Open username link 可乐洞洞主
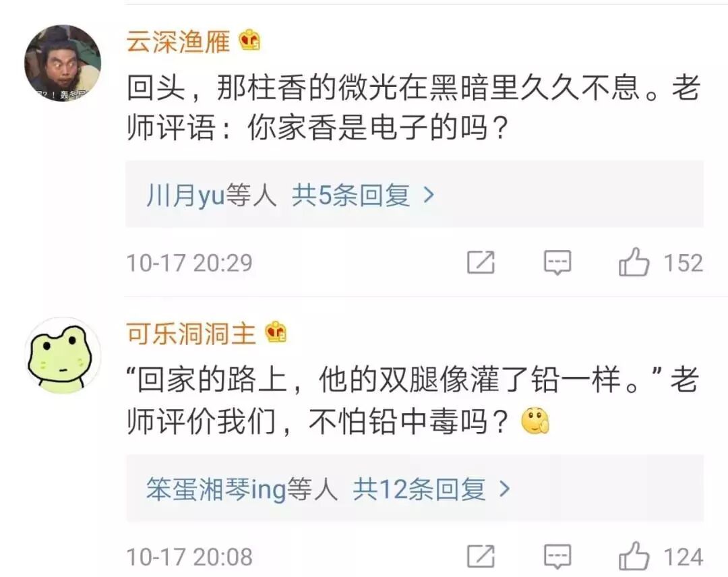 point(191,333)
